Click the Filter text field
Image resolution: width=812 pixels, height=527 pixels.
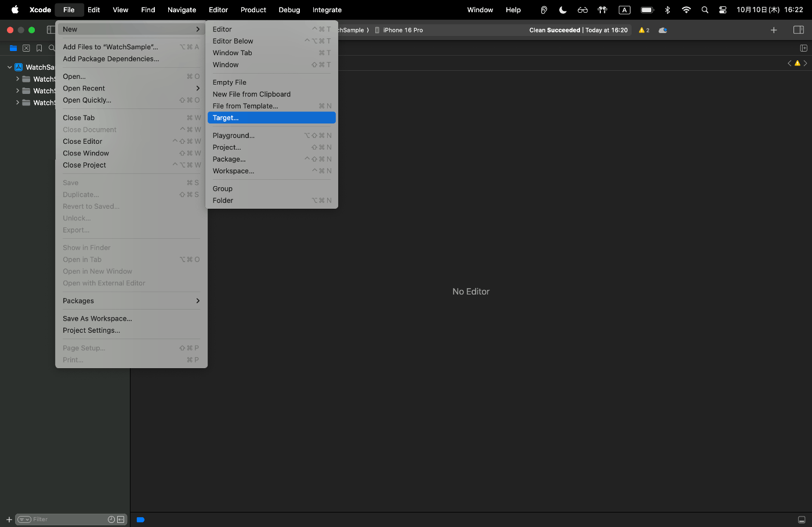[70, 519]
